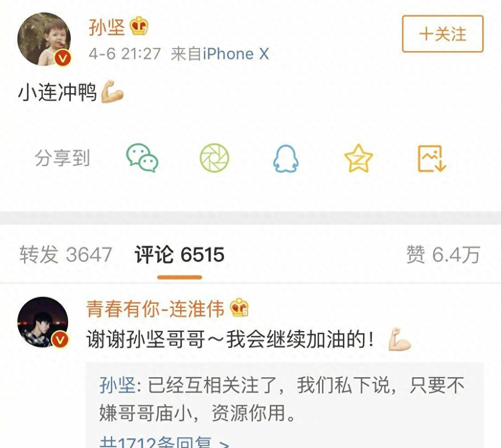Tap 孙坚's profile avatar photo
Screen dimensions: 501x448
tap(45, 39)
